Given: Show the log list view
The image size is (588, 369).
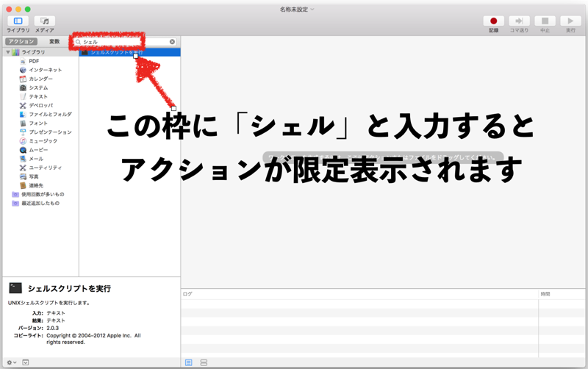Looking at the screenshot, I should 189,362.
